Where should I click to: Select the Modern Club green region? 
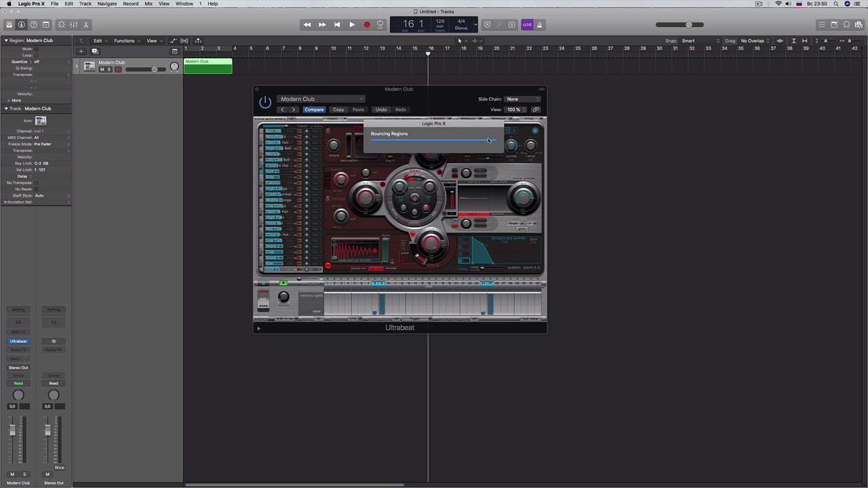(x=208, y=66)
